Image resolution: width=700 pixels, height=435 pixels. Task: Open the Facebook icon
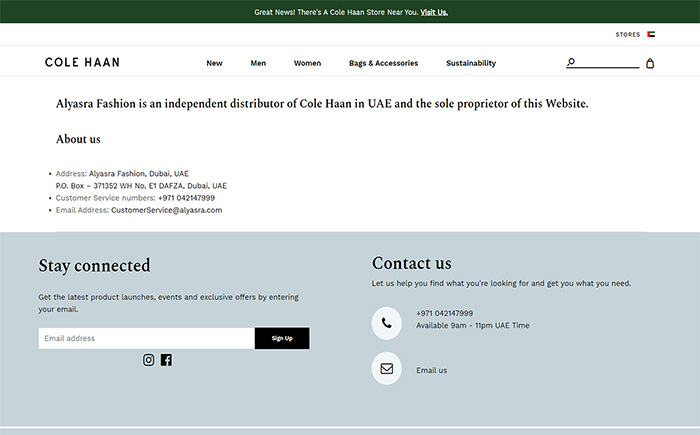click(166, 360)
